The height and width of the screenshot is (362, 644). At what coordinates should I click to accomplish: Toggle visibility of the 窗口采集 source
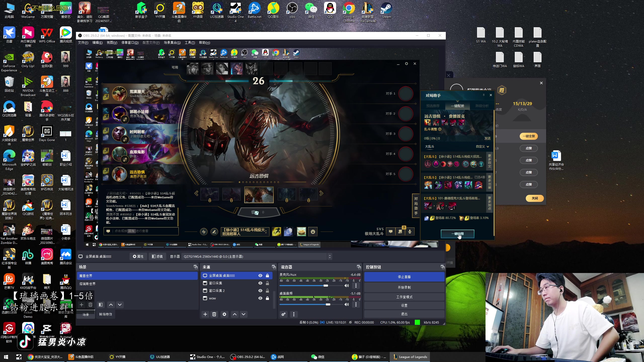click(x=260, y=283)
